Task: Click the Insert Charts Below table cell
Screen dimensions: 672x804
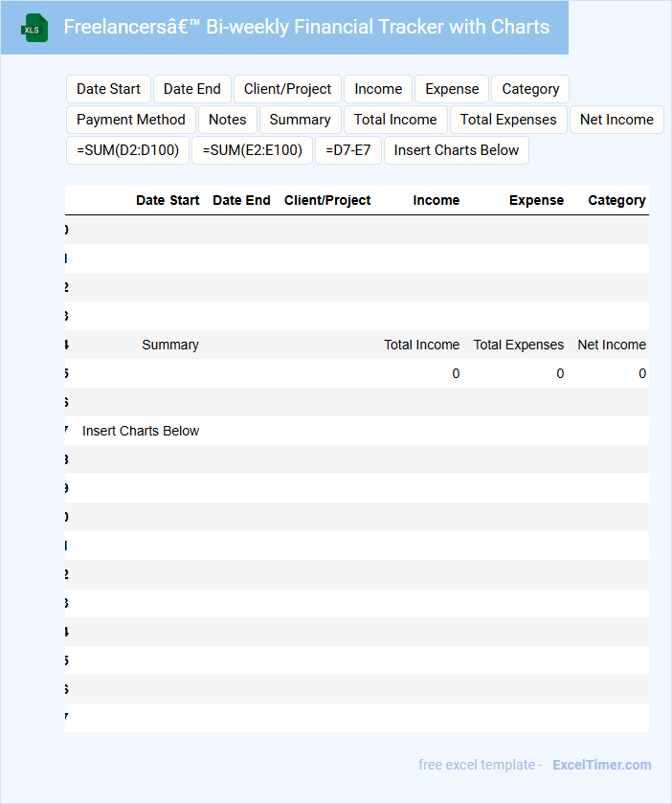Action: click(x=141, y=431)
